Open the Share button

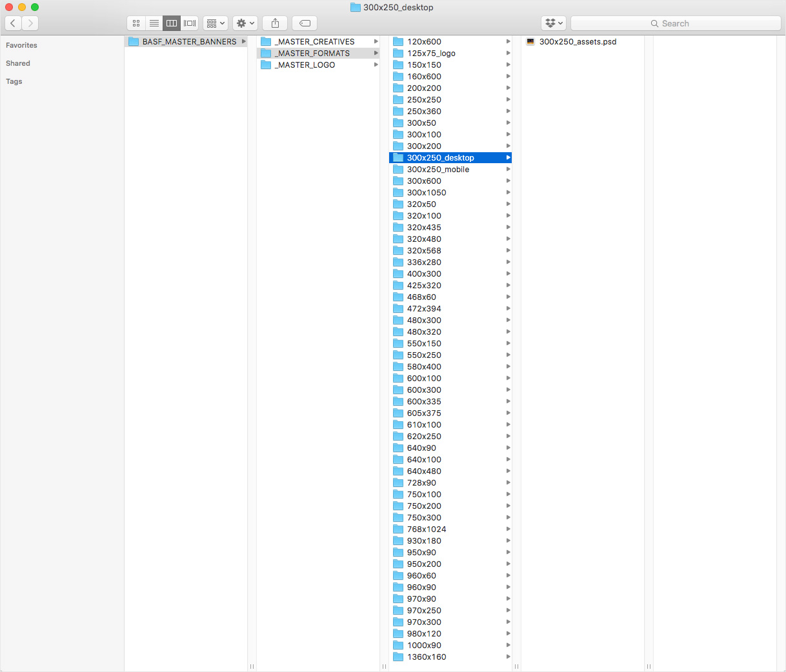coord(275,23)
